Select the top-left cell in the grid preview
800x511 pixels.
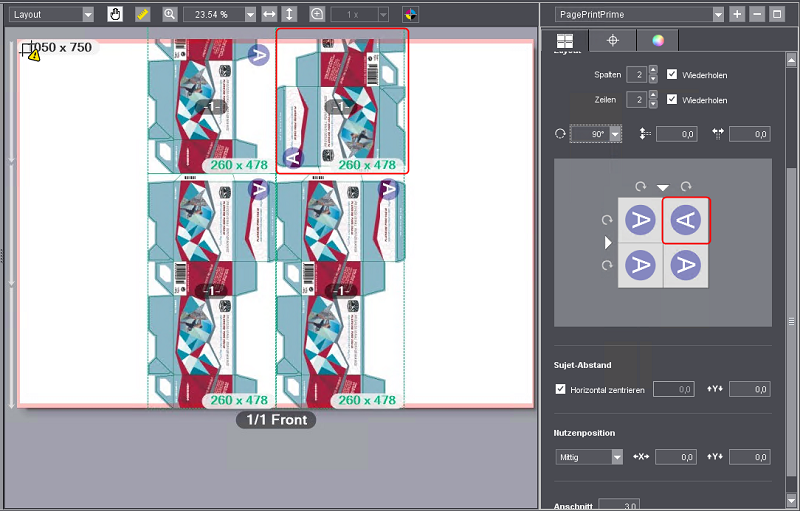click(x=640, y=220)
